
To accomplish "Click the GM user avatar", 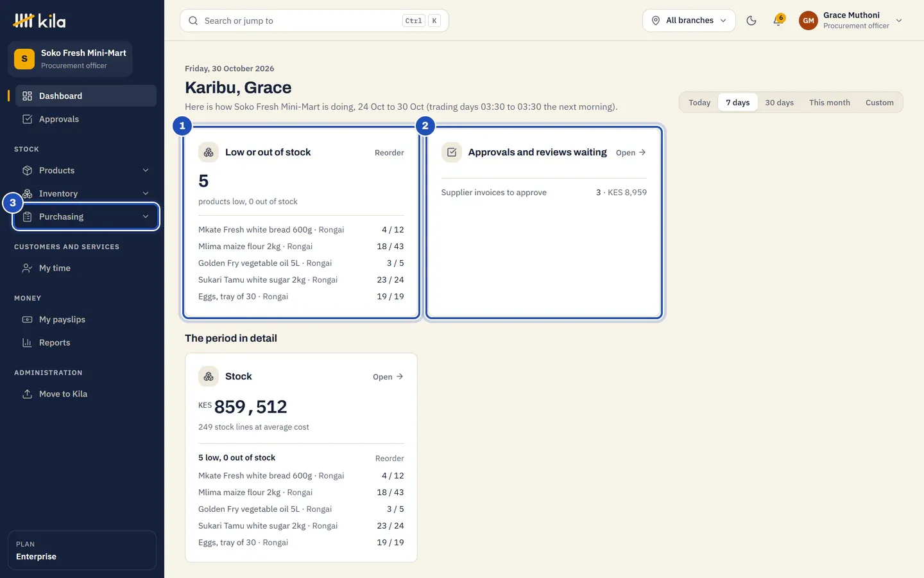I will pyautogui.click(x=809, y=21).
